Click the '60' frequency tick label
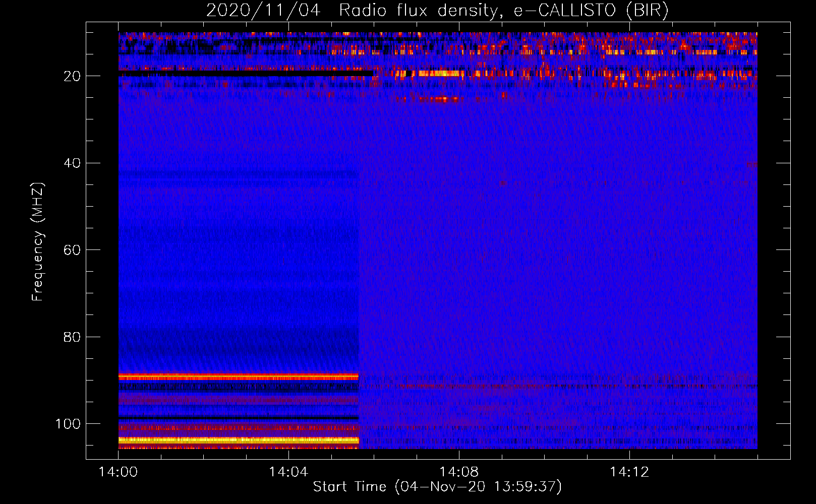 click(x=72, y=250)
